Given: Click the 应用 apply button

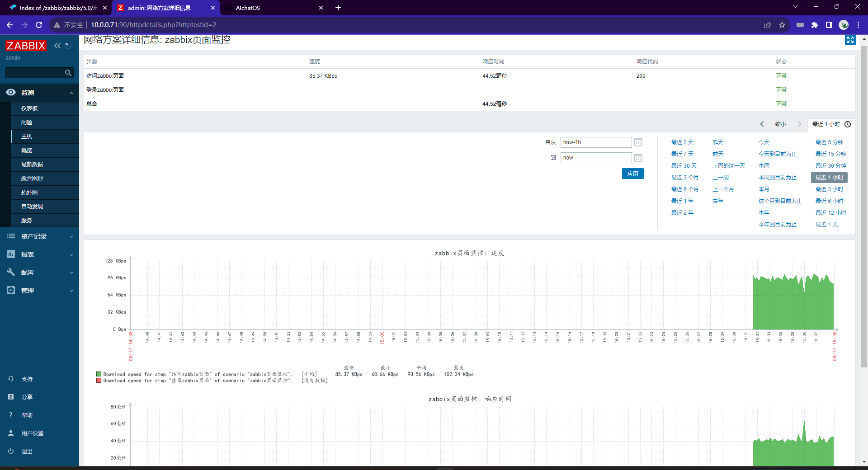Looking at the screenshot, I should tap(633, 174).
